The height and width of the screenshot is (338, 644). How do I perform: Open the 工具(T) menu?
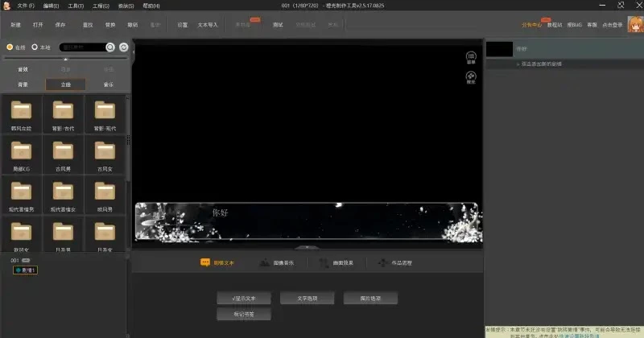[x=76, y=6]
